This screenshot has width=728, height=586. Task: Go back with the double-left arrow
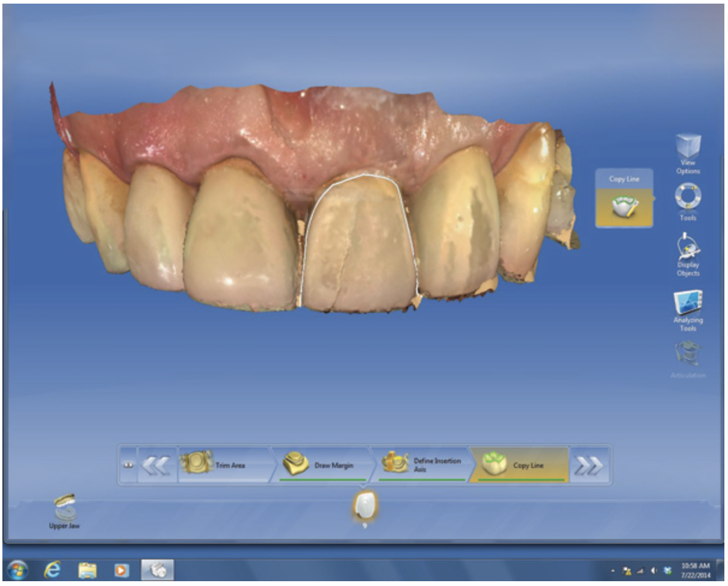158,465
